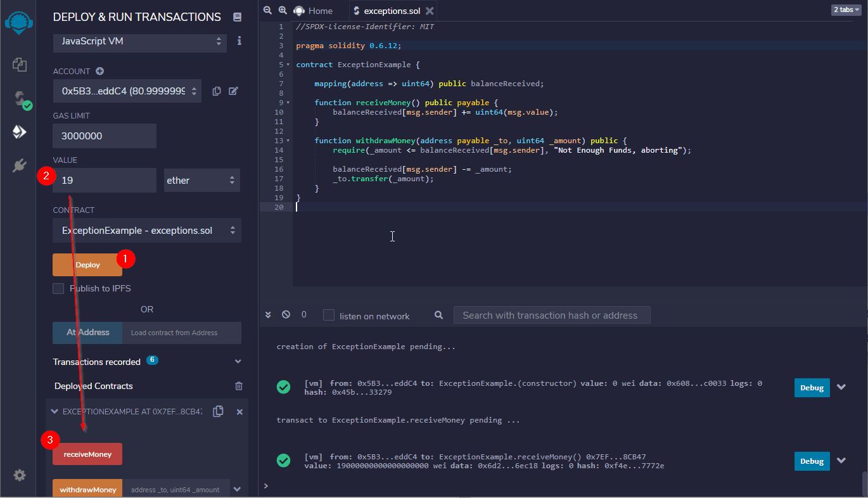This screenshot has height=498, width=868.
Task: Open Plugin Manager plug icon
Action: pyautogui.click(x=20, y=165)
